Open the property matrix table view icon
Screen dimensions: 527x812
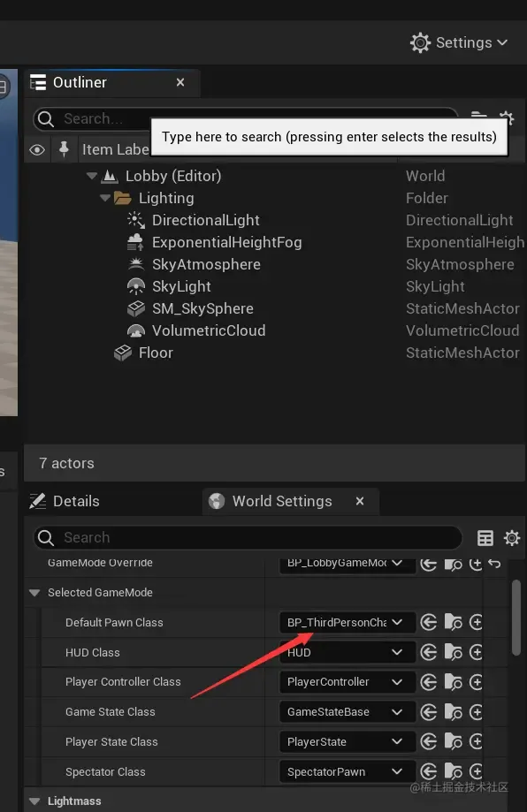pyautogui.click(x=485, y=538)
